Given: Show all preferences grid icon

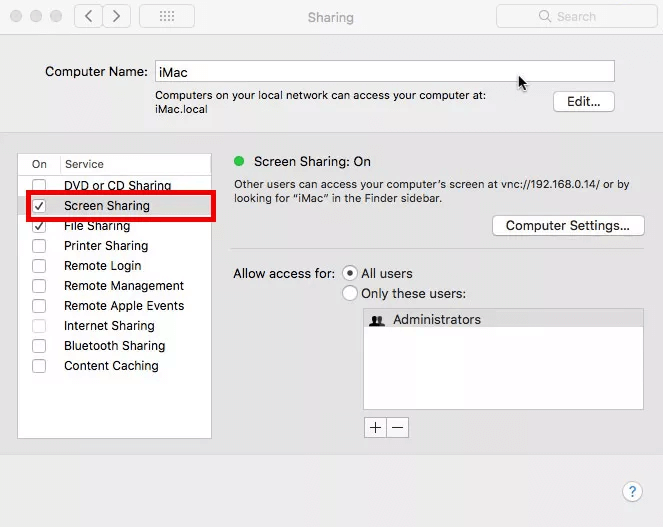Looking at the screenshot, I should (167, 16).
